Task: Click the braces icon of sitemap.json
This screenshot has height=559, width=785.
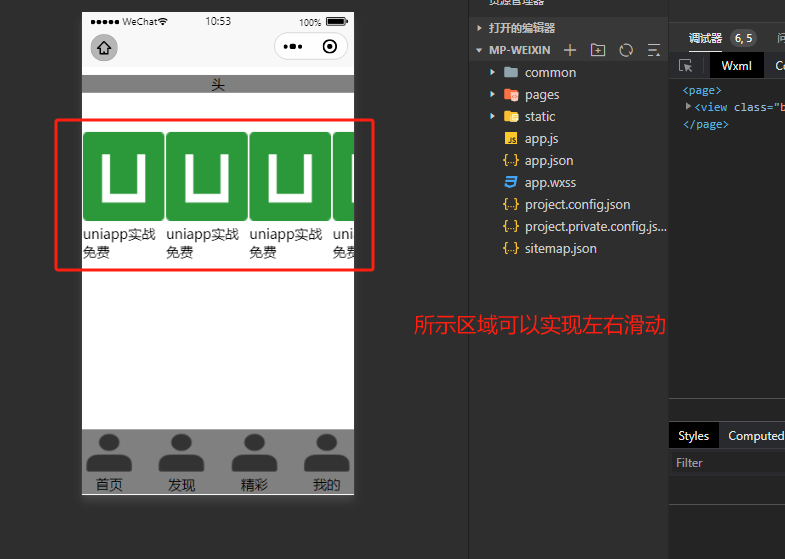Action: [x=511, y=248]
